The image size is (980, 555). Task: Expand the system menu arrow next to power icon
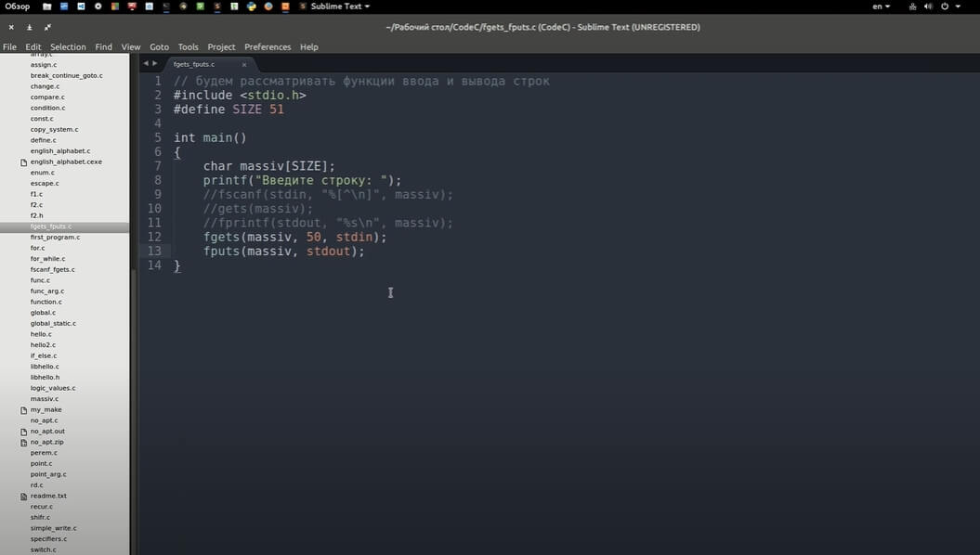point(958,6)
